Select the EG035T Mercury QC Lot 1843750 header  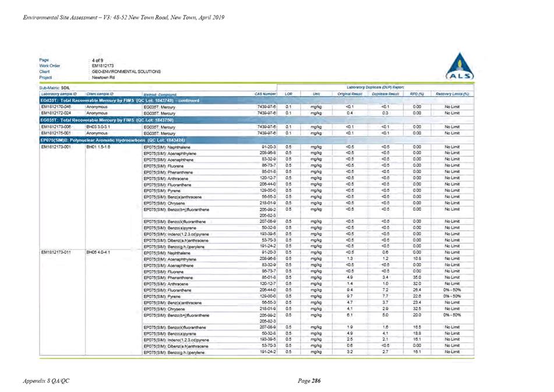tap(257, 120)
